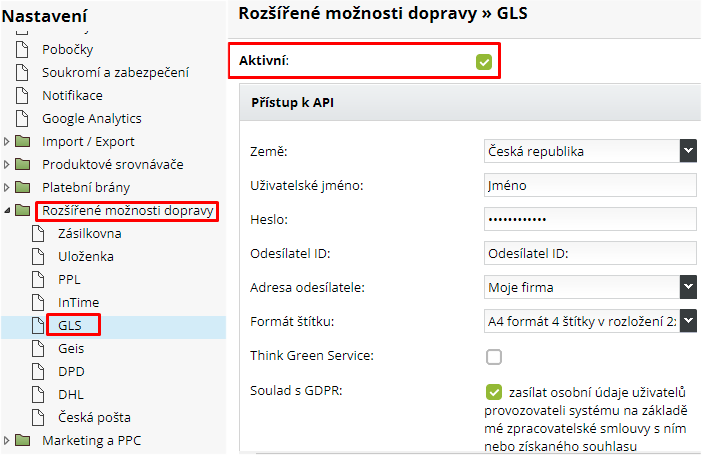This screenshot has width=702, height=455.
Task: Open the Česká pošta settings item
Action: [94, 417]
